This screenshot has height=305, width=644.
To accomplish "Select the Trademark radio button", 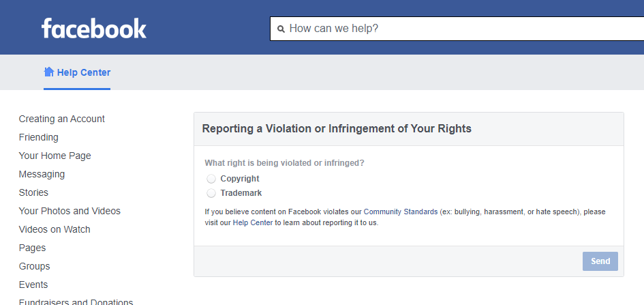I will point(211,193).
